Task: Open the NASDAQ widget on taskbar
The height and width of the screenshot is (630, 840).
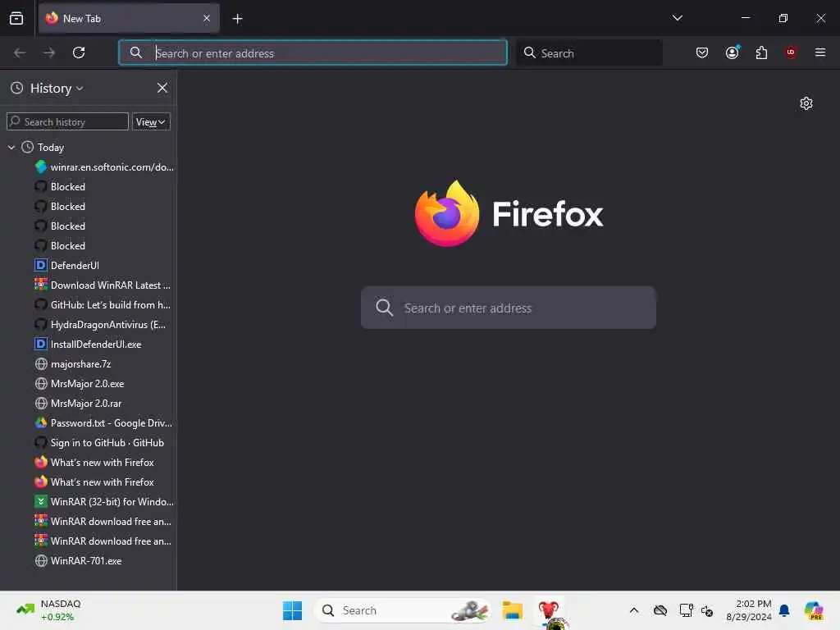Action: pyautogui.click(x=48, y=610)
